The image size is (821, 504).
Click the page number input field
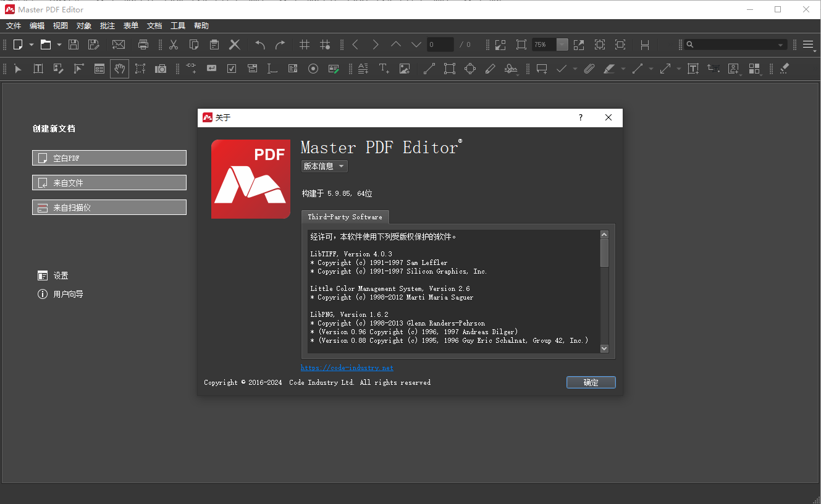tap(440, 44)
